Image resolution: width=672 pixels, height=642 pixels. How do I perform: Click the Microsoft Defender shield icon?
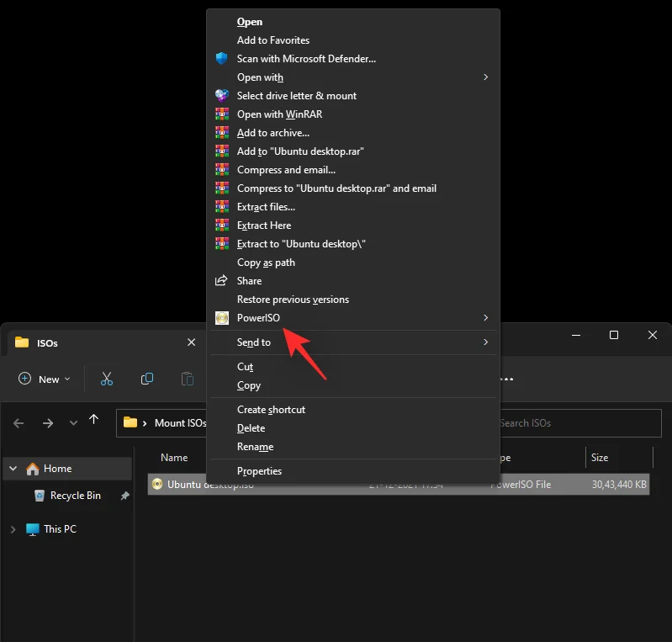221,58
